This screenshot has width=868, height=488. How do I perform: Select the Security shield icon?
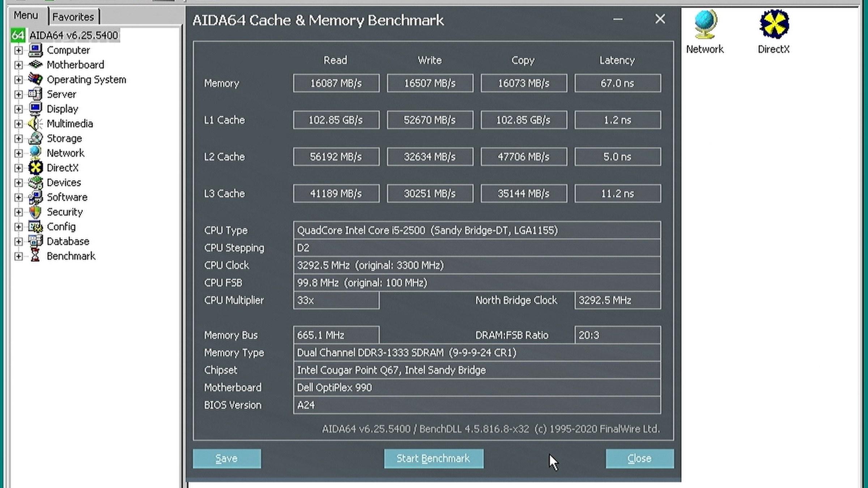click(x=35, y=212)
